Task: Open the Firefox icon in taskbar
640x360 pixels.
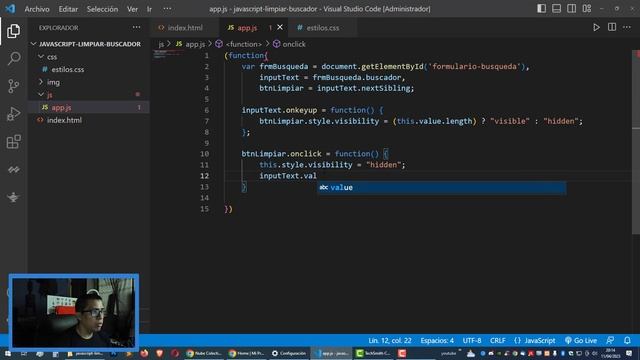Action: click(x=144, y=353)
